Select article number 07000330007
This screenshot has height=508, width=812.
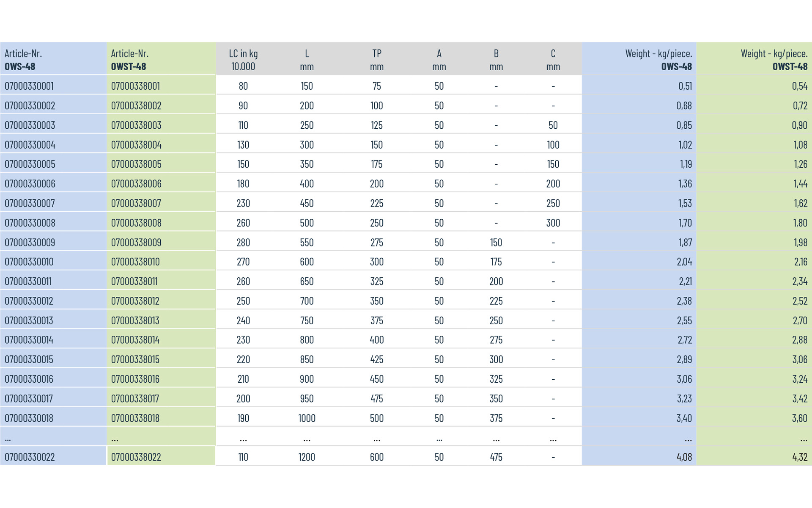[30, 203]
